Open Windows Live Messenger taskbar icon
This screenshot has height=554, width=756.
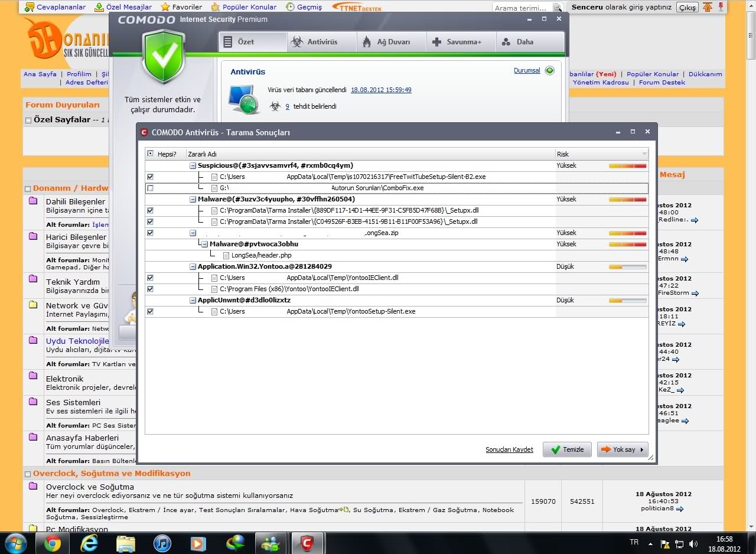pos(272,543)
